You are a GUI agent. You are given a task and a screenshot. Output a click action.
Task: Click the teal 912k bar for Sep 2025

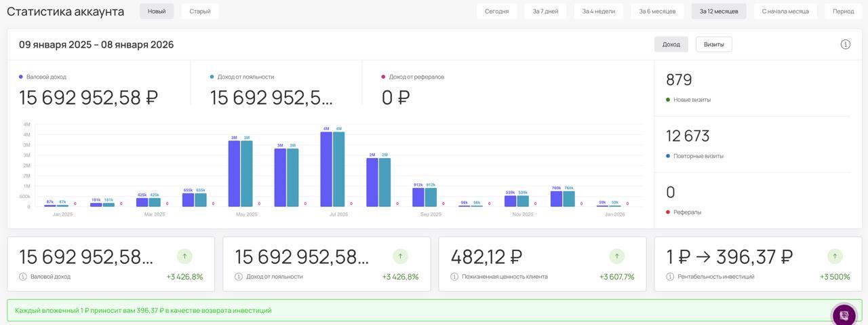[x=431, y=197]
